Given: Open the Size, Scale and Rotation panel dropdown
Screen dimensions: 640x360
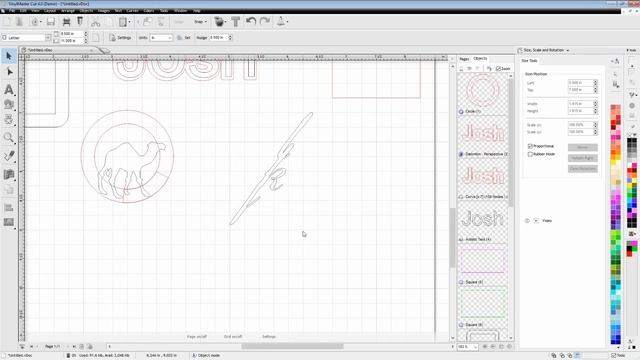Looking at the screenshot, I should click(568, 50).
